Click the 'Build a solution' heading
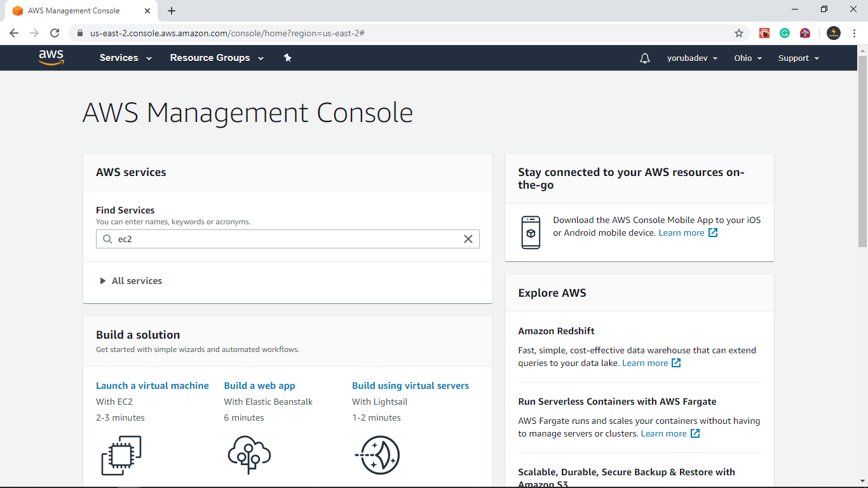Image resolution: width=868 pixels, height=488 pixels. [138, 335]
